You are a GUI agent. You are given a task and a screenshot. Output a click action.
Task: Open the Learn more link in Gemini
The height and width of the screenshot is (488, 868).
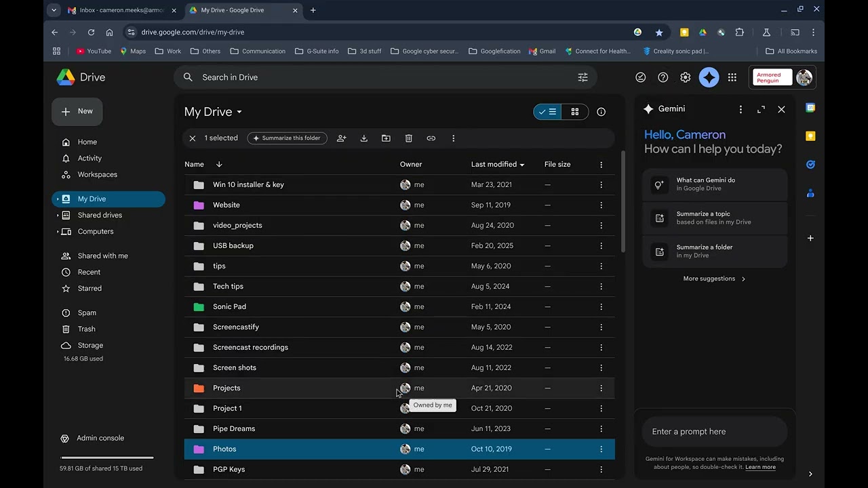tap(760, 467)
